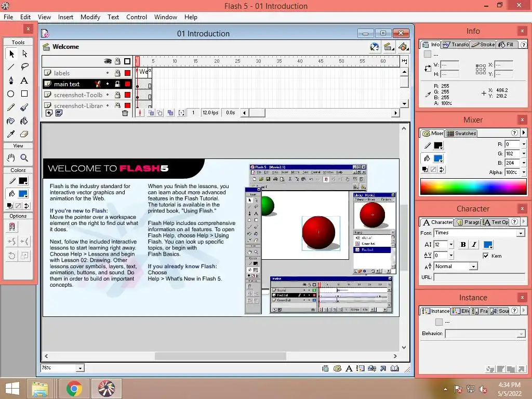Click outline column header for all layers

click(127, 61)
